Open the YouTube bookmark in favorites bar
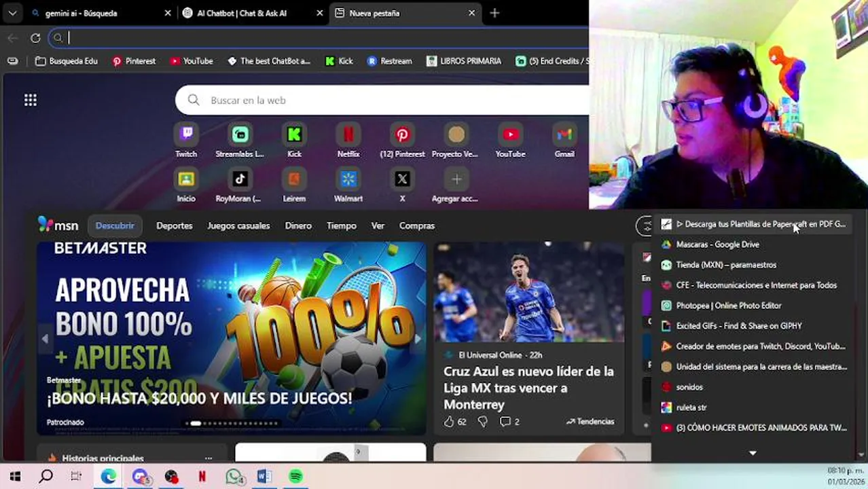The height and width of the screenshot is (489, 868). point(192,61)
